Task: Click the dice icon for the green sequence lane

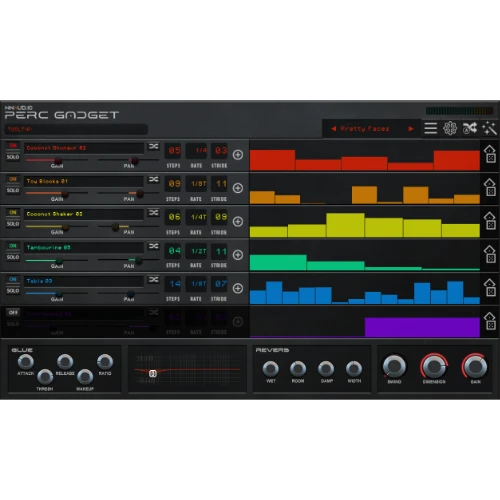Action: coord(490,254)
